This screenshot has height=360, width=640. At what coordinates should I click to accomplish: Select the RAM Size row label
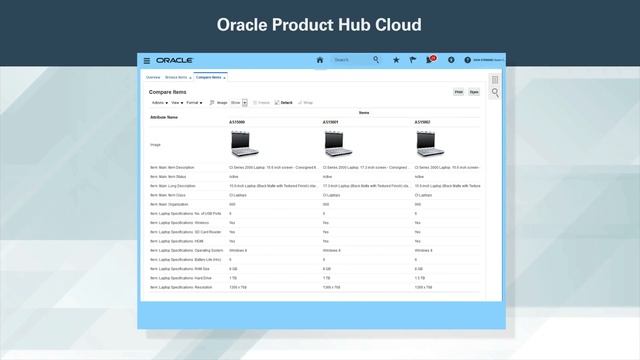tap(180, 269)
